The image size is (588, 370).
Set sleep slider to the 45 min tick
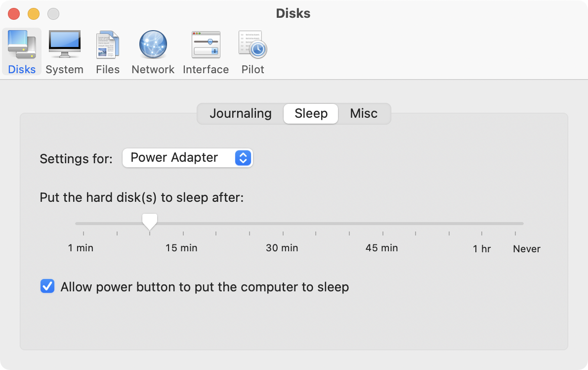(382, 224)
